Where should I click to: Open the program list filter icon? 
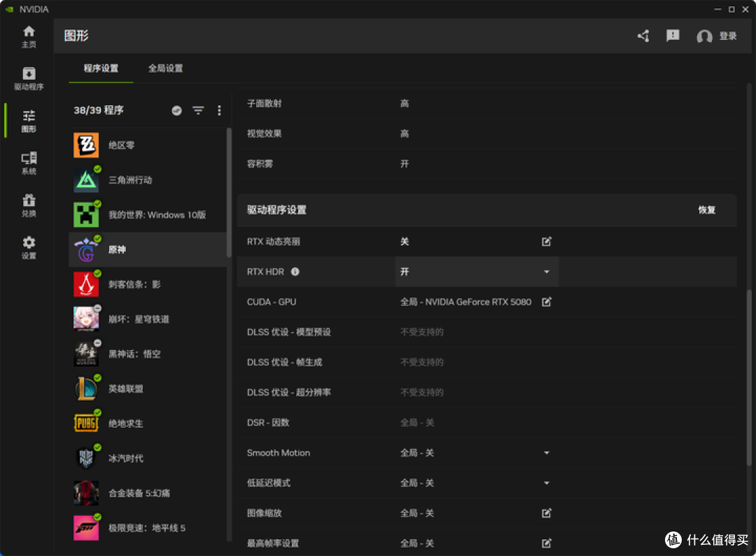198,111
